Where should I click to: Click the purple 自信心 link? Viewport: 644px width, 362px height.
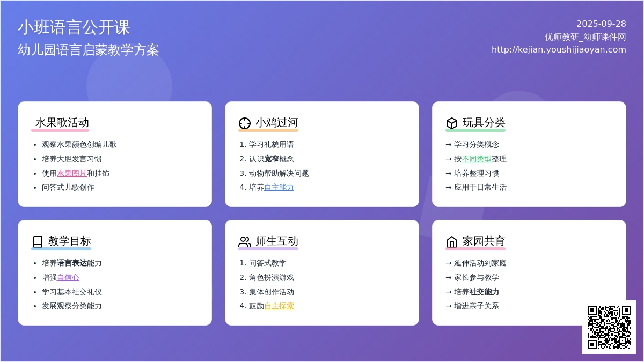coord(68,277)
